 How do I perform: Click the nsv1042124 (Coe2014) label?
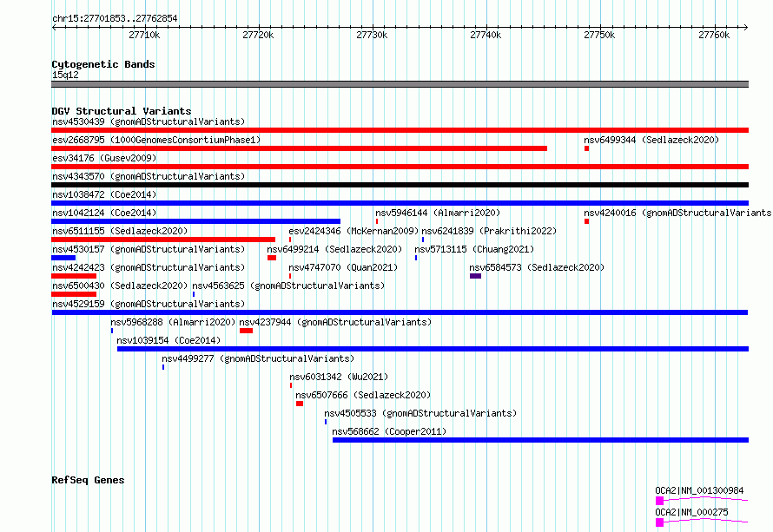click(104, 213)
